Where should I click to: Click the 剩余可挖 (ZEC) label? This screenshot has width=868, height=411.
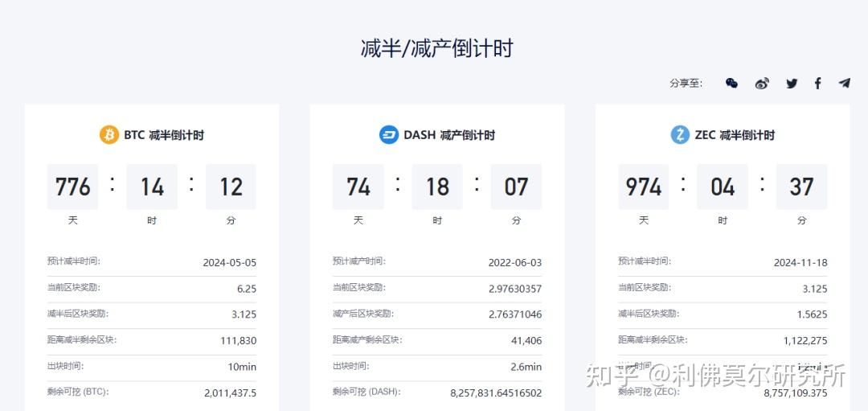pos(649,392)
